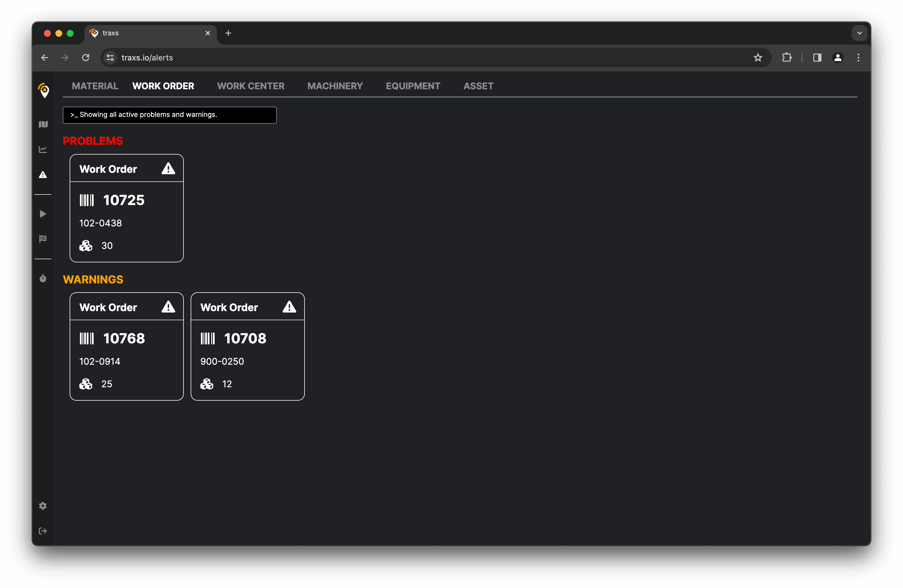Click the barcode icon beside 10768

[86, 338]
